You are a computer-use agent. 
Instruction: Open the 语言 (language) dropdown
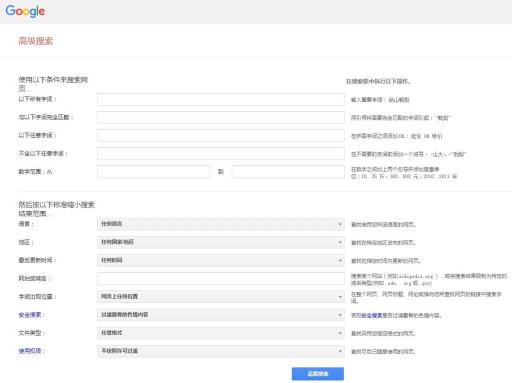point(221,224)
